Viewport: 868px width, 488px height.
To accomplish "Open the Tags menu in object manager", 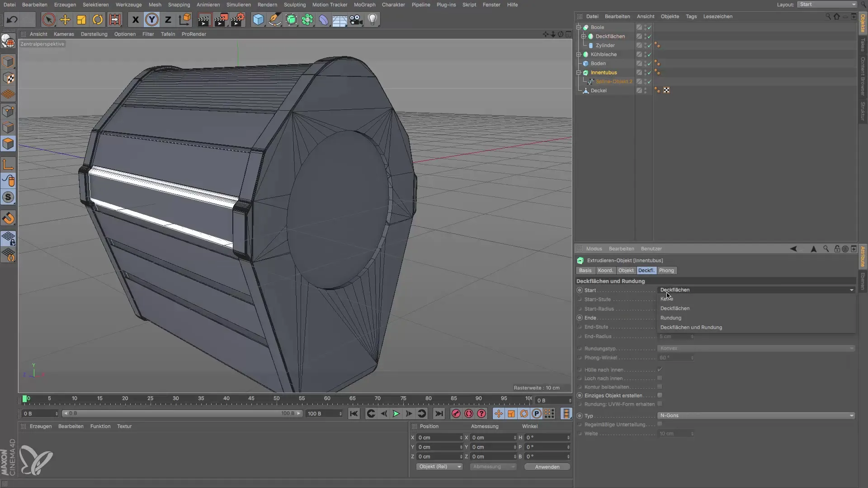I will (691, 16).
